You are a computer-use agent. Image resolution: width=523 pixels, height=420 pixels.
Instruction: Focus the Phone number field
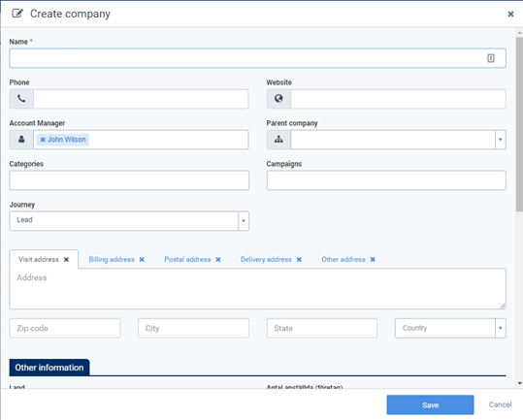[141, 99]
